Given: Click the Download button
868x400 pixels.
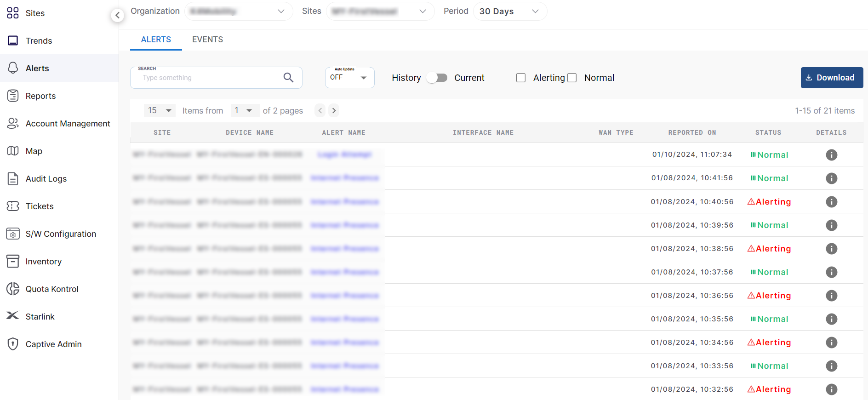Looking at the screenshot, I should point(831,78).
